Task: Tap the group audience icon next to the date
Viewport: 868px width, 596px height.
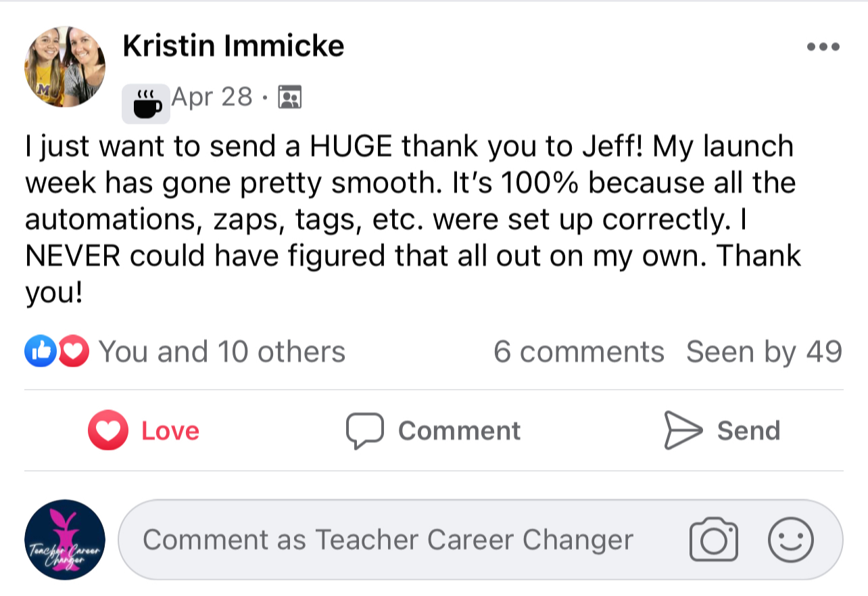Action: [289, 98]
